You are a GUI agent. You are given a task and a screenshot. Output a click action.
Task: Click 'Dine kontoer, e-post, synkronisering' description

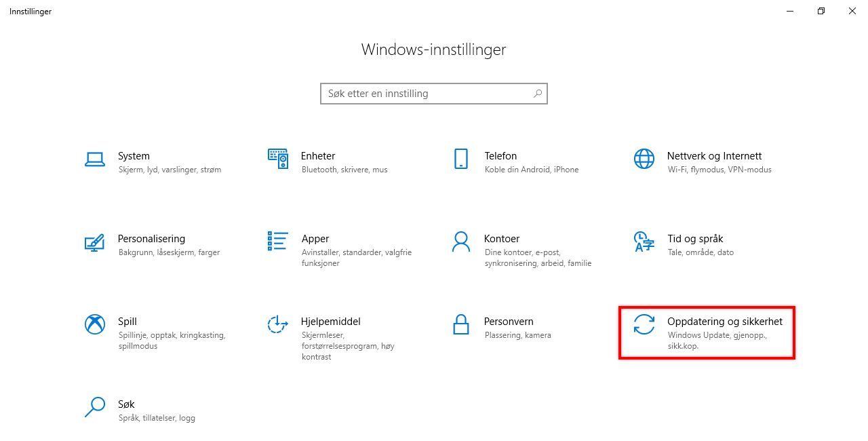pos(538,258)
